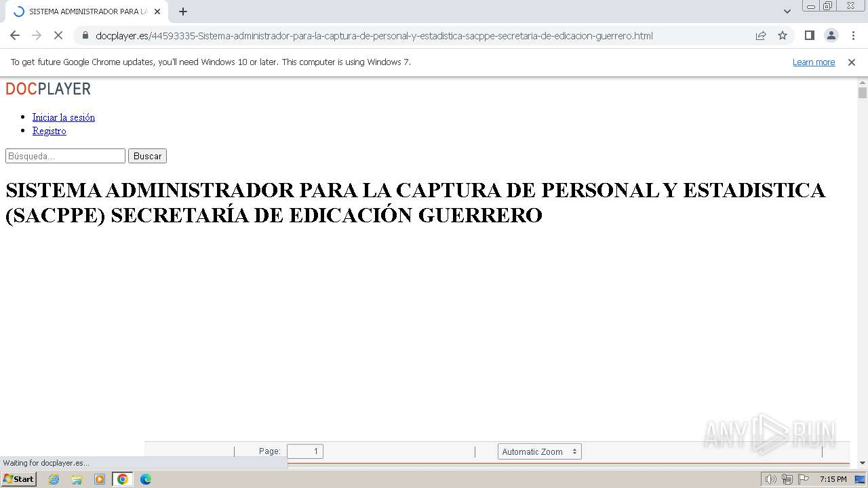868x488 pixels.
Task: Click the network tray icon
Action: (787, 479)
